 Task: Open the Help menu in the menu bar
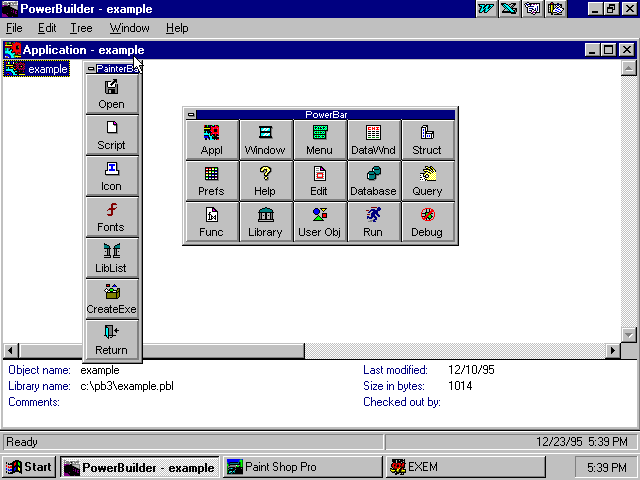177,28
